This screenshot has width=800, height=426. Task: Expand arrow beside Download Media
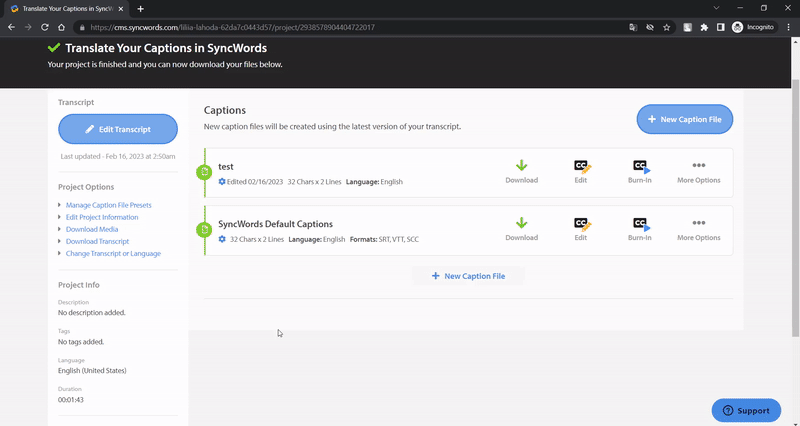(60, 229)
